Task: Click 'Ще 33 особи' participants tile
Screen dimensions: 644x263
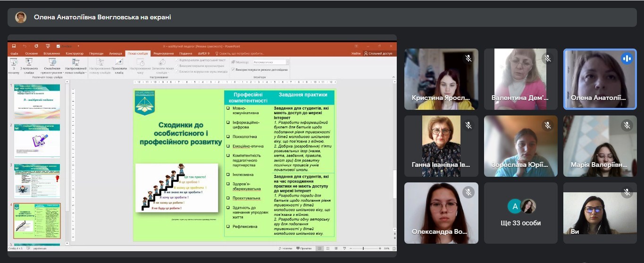Action: 520,213
